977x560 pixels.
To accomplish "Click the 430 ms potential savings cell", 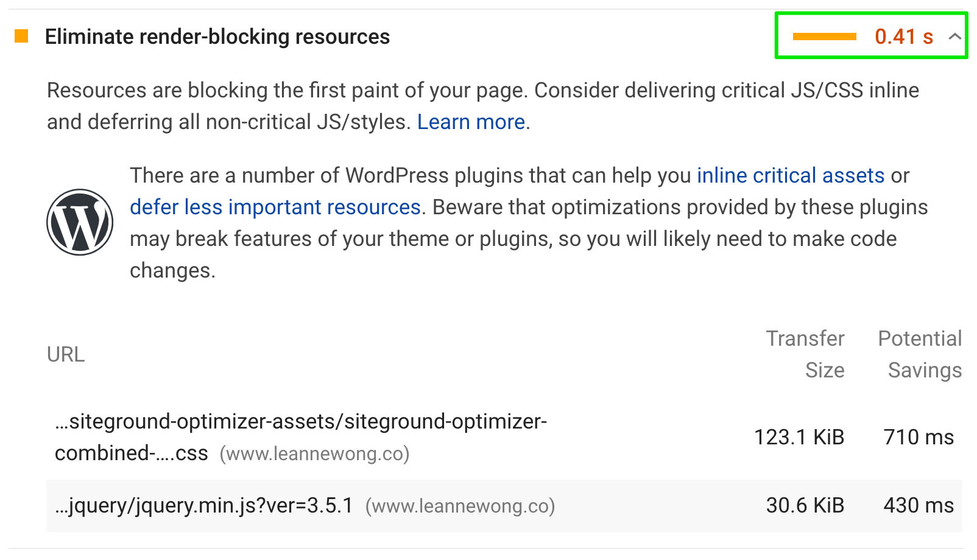I will (x=919, y=505).
